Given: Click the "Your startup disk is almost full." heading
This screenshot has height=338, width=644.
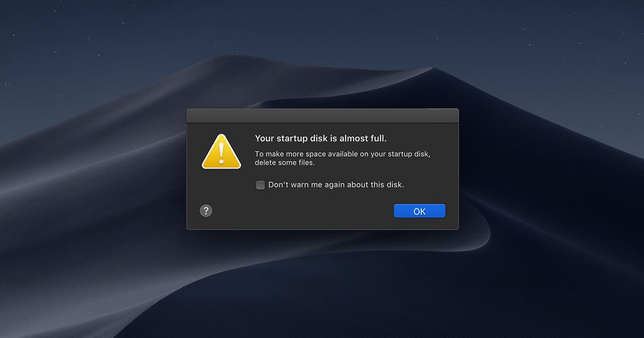Looking at the screenshot, I should coord(320,138).
